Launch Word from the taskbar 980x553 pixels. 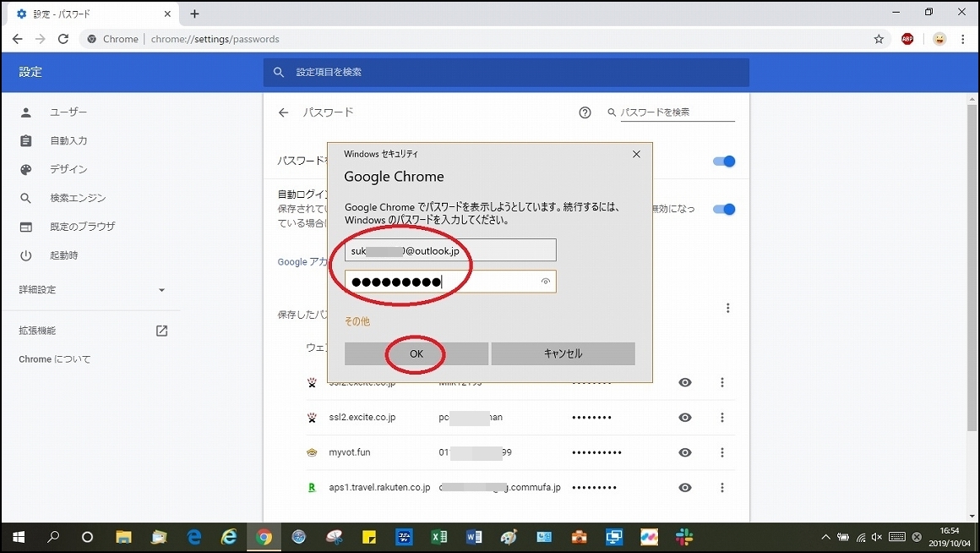point(475,537)
